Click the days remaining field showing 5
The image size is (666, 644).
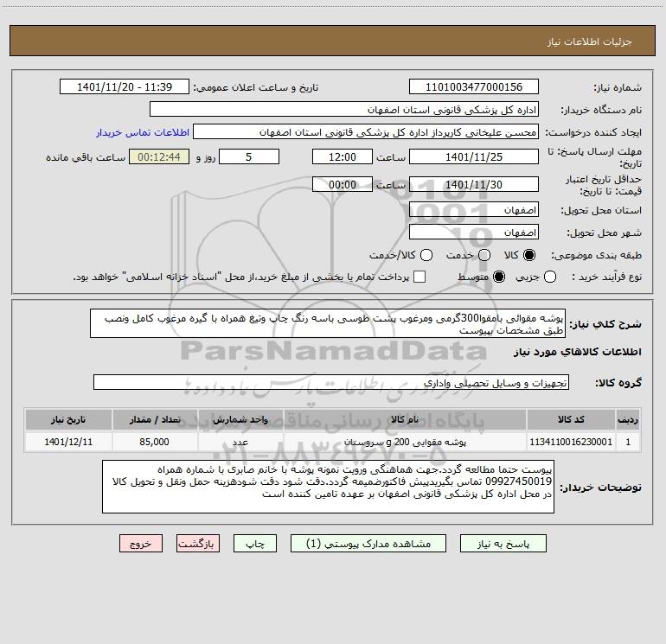tap(249, 156)
